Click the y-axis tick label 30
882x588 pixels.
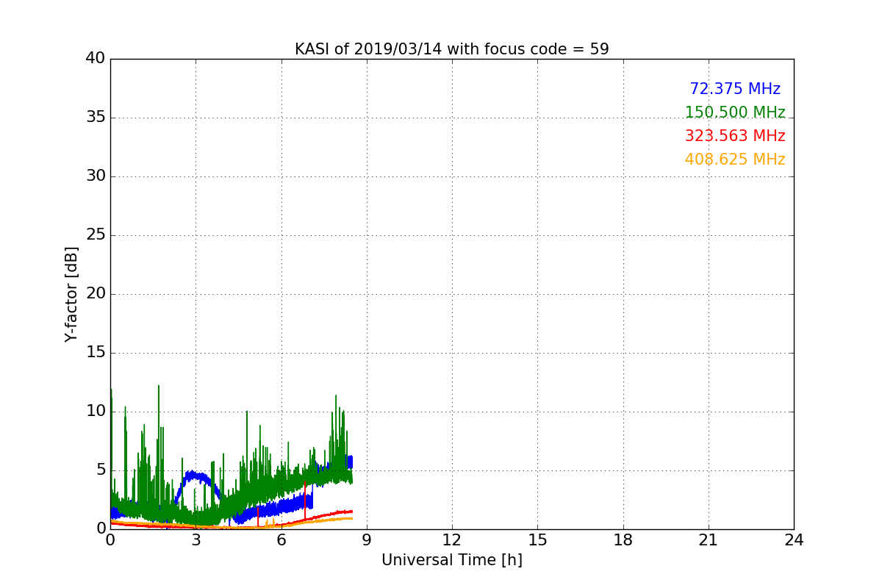[96, 176]
